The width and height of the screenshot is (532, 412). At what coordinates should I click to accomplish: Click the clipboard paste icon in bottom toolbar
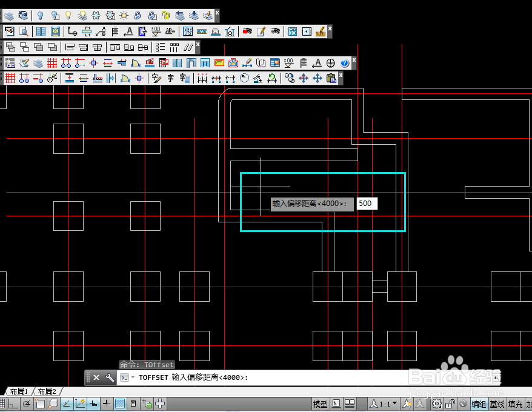point(331,78)
